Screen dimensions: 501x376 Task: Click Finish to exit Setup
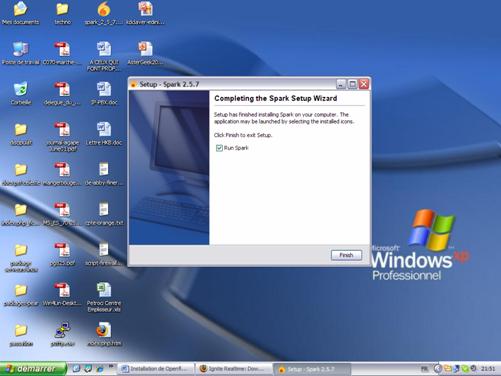(x=346, y=255)
